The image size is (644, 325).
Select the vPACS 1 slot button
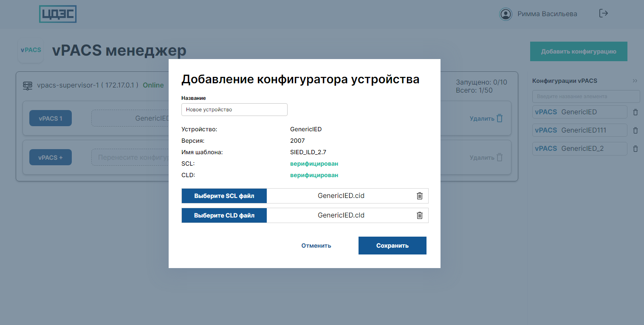51,119
